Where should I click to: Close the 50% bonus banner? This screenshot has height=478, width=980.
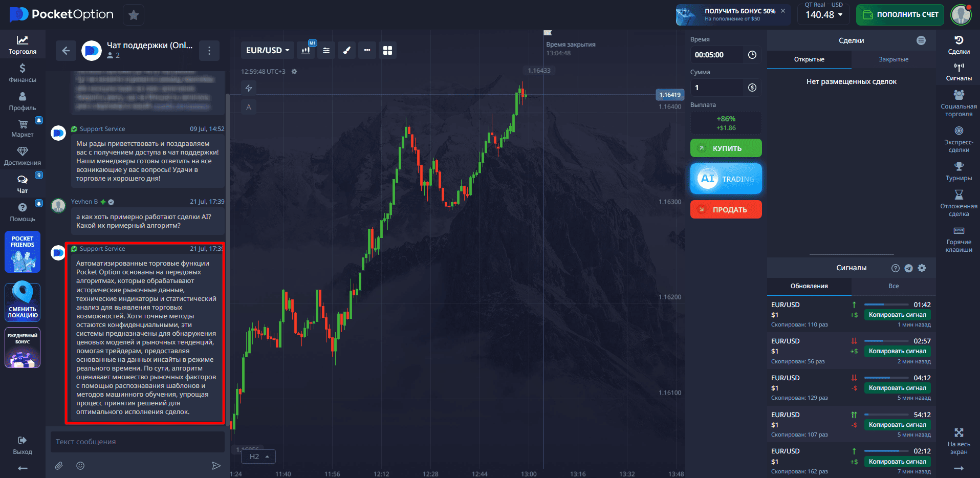(783, 11)
